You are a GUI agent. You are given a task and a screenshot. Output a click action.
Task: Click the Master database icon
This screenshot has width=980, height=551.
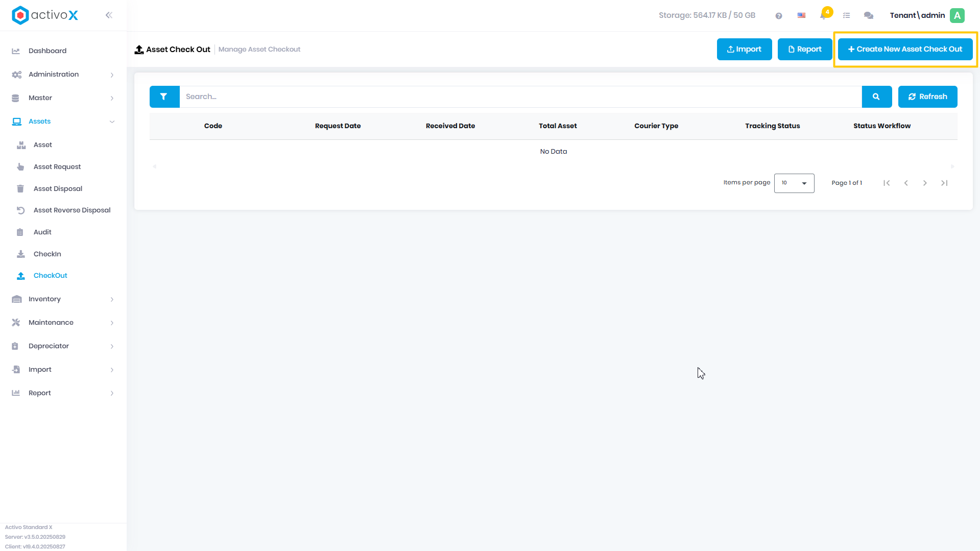click(x=15, y=98)
